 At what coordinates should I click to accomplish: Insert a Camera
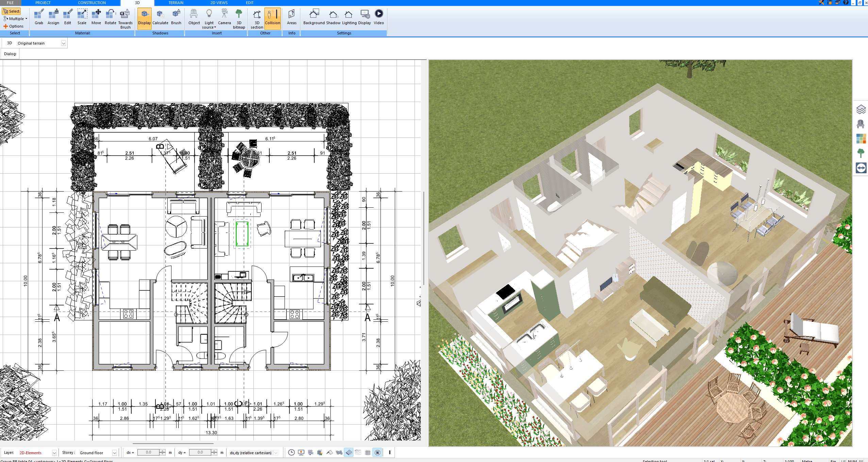pos(224,17)
